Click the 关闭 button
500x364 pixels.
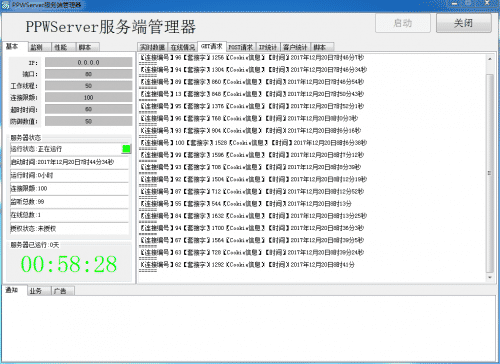coord(464,23)
